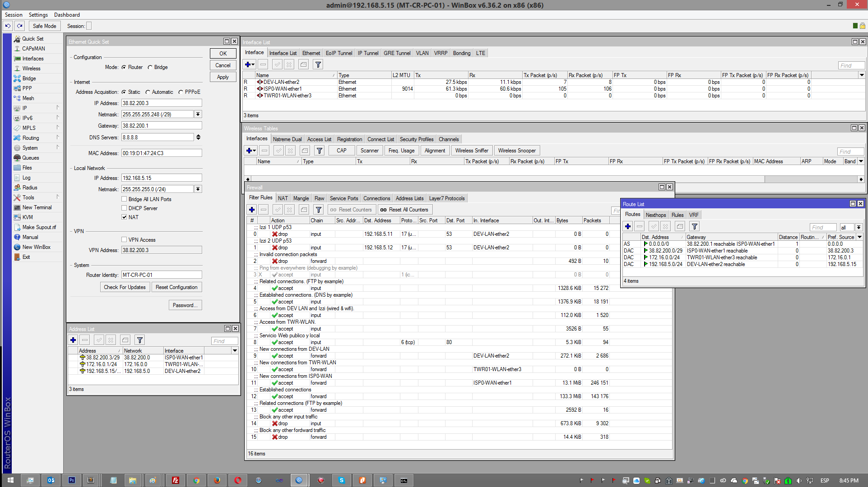Open the filter funnel icon in Address List
868x487 pixels.
pos(139,340)
